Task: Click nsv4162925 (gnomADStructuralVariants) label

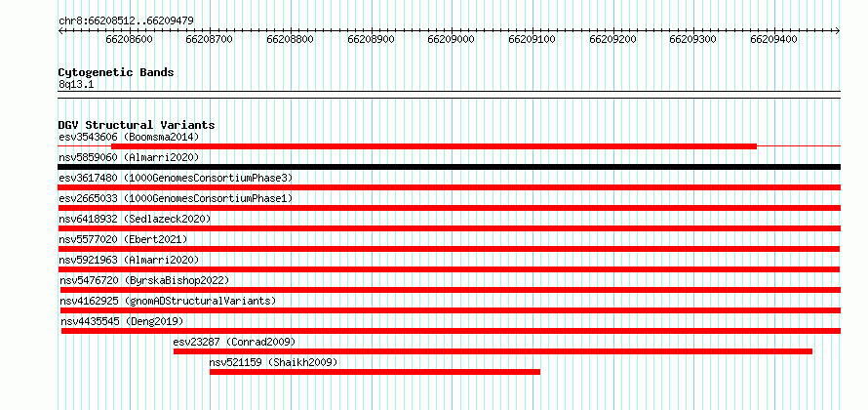Action: (x=169, y=301)
